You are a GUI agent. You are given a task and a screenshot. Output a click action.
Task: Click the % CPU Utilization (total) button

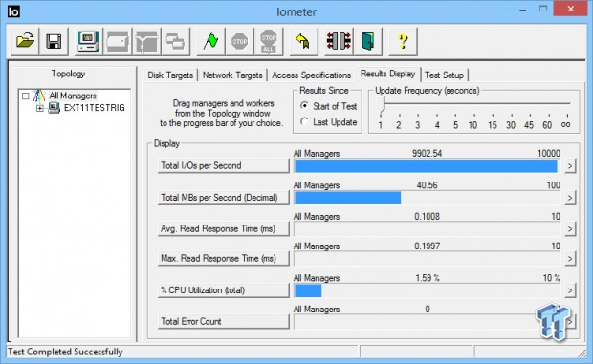tap(224, 290)
